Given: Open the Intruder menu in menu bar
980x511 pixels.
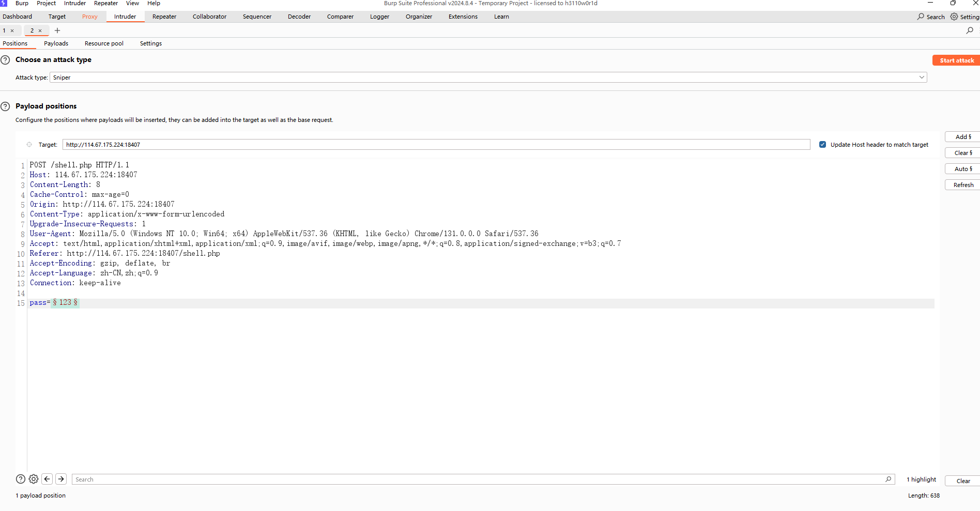Looking at the screenshot, I should 75,4.
